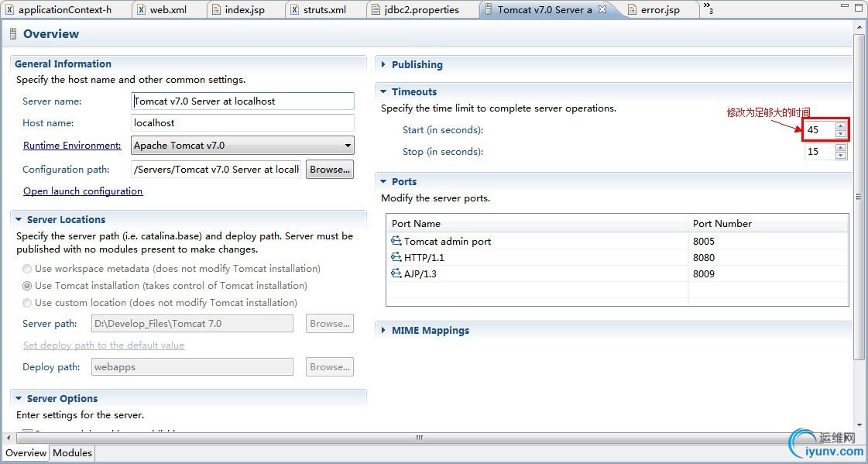This screenshot has width=868, height=464.
Task: Select the Use workspace metadata radio button
Action: 26,269
